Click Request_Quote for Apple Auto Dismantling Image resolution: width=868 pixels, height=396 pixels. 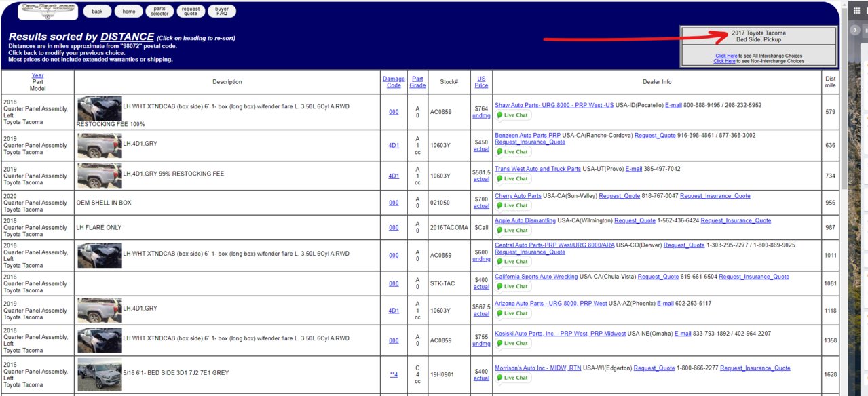(635, 220)
